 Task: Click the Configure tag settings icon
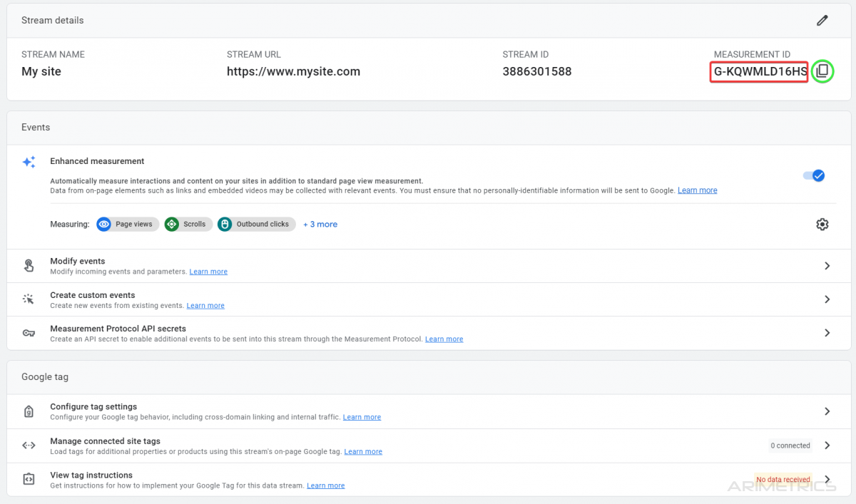coord(29,411)
